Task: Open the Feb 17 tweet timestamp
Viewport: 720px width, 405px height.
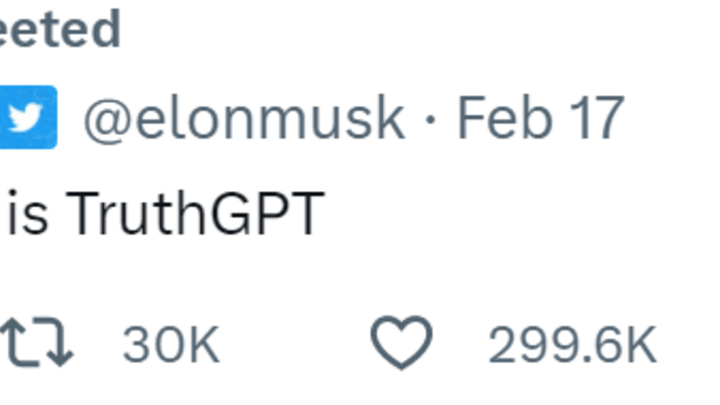Action: [x=540, y=117]
